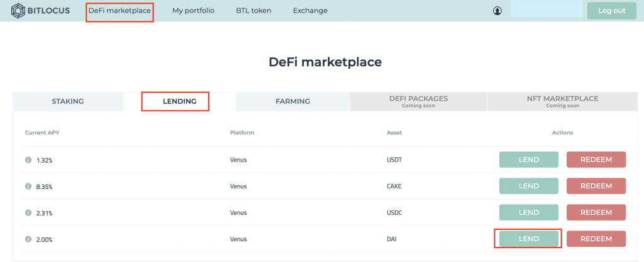Viewport: 644px width, 262px height.
Task: Lend USDT on Venus
Action: [528, 159]
